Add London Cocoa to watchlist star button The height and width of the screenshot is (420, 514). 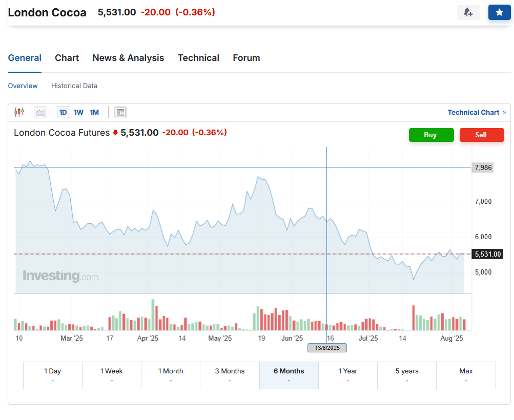[499, 12]
